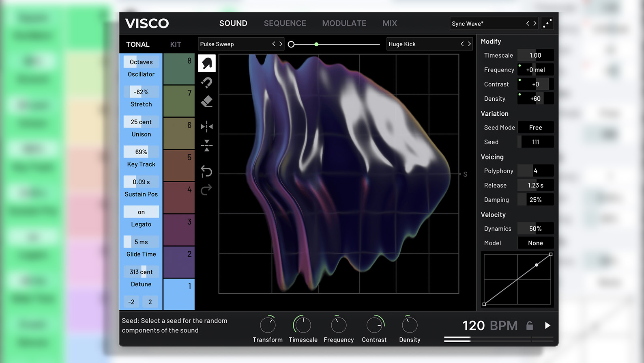
Task: Select pad slot 8
Action: [179, 69]
